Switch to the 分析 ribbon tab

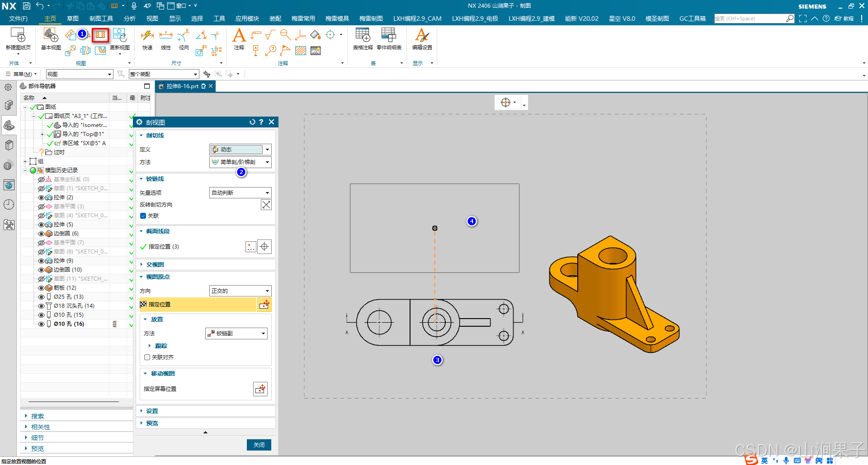130,19
